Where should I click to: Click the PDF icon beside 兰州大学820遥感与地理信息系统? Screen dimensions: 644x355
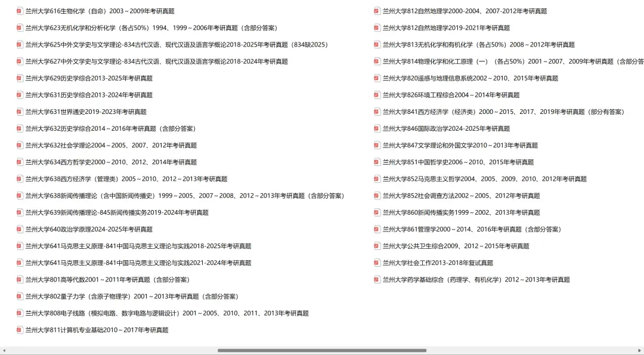[377, 78]
